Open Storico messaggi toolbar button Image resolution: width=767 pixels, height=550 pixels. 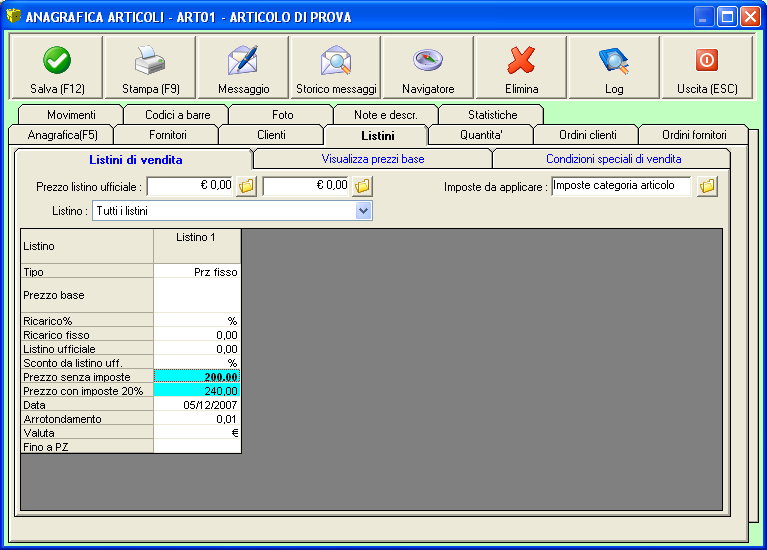(336, 68)
